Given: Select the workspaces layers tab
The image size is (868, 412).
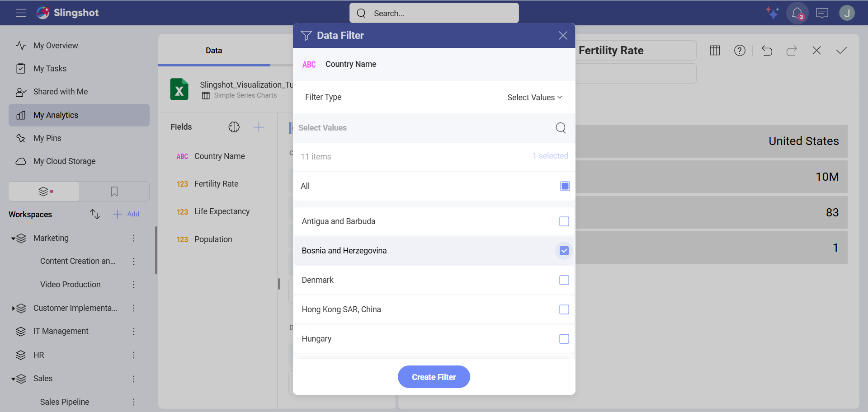Looking at the screenshot, I should [x=44, y=192].
